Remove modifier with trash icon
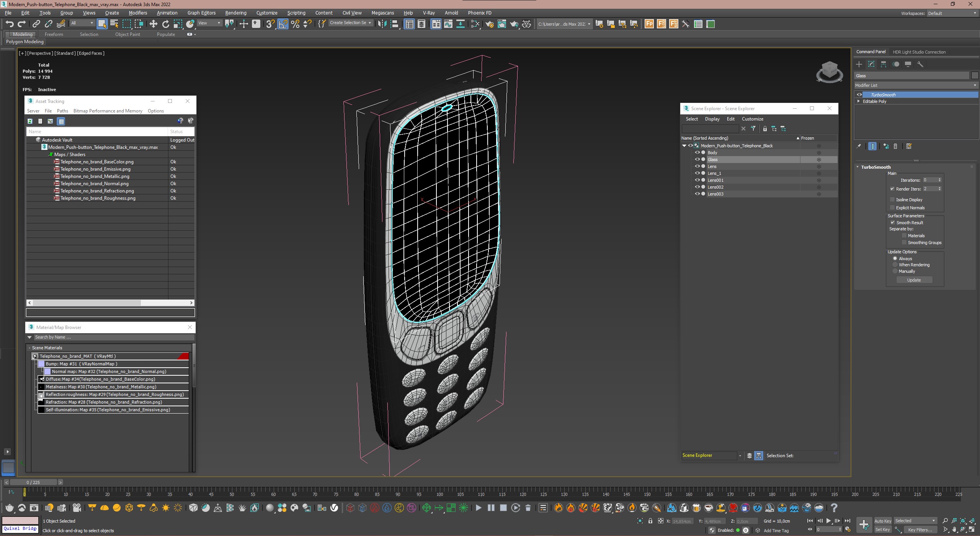Image resolution: width=980 pixels, height=536 pixels. (x=895, y=146)
